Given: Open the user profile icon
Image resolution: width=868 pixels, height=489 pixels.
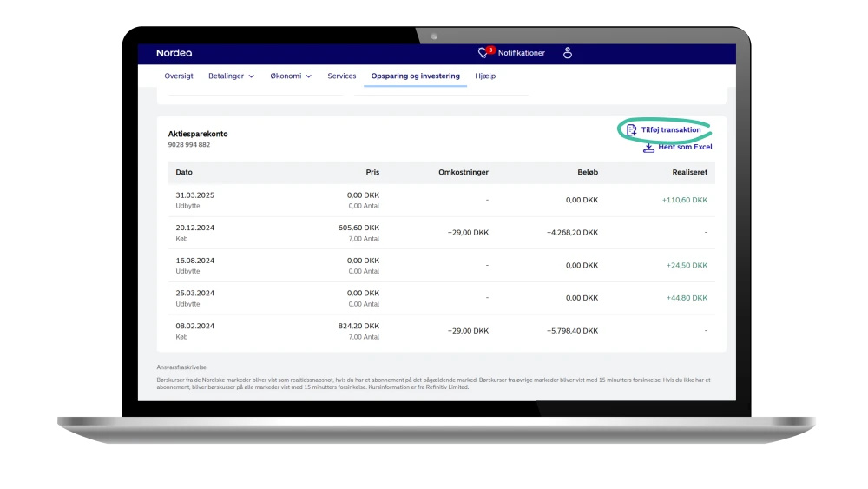Looking at the screenshot, I should click(x=568, y=53).
